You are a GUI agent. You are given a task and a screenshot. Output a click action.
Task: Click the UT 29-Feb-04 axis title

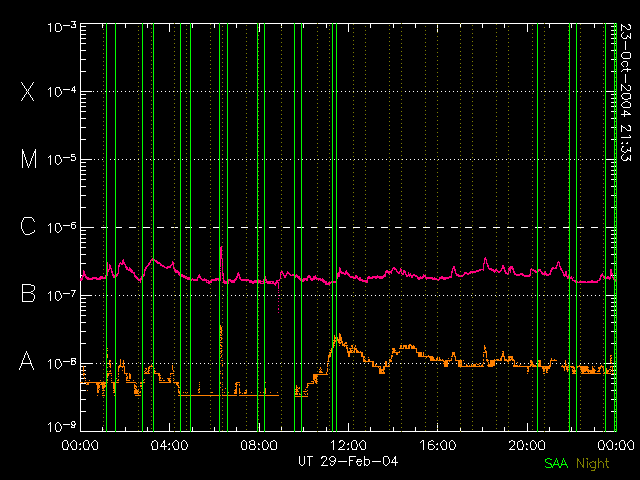click(x=348, y=462)
